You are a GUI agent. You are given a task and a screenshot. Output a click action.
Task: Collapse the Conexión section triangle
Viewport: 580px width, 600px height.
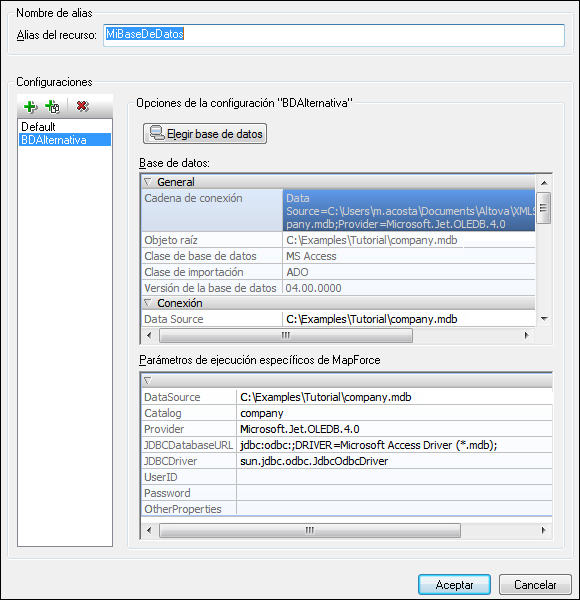(x=148, y=303)
